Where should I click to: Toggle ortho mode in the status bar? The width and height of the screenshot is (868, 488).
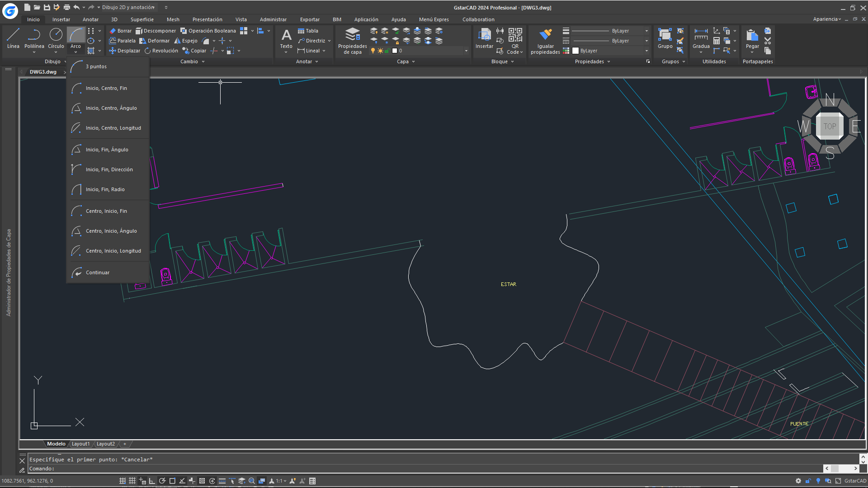151,481
